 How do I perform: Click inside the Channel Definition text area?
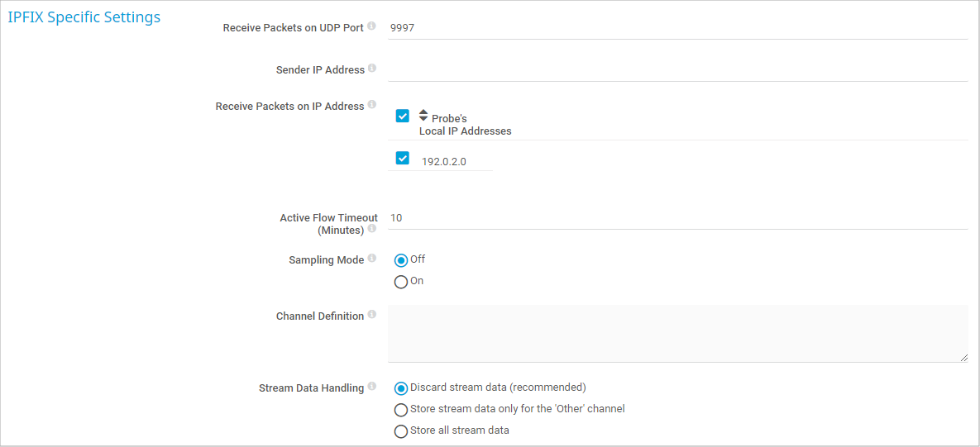[676, 333]
